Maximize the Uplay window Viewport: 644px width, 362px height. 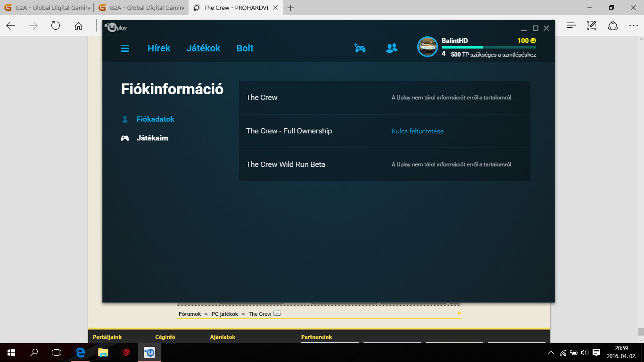535,28
